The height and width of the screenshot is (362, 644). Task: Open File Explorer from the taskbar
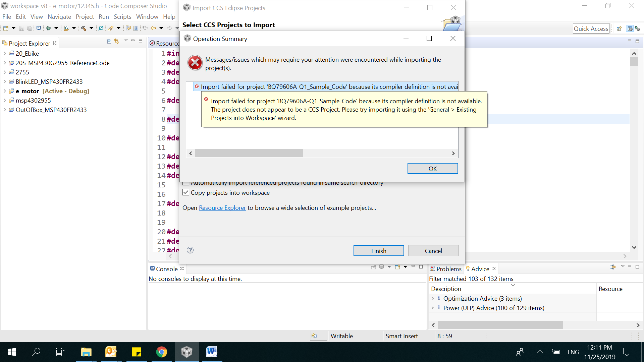tap(86, 352)
